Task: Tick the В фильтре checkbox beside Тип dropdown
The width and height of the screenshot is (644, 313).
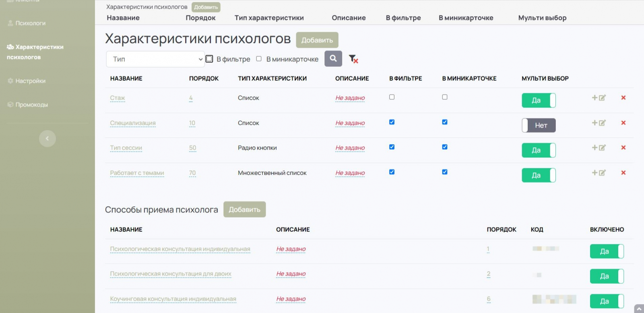Action: [209, 59]
